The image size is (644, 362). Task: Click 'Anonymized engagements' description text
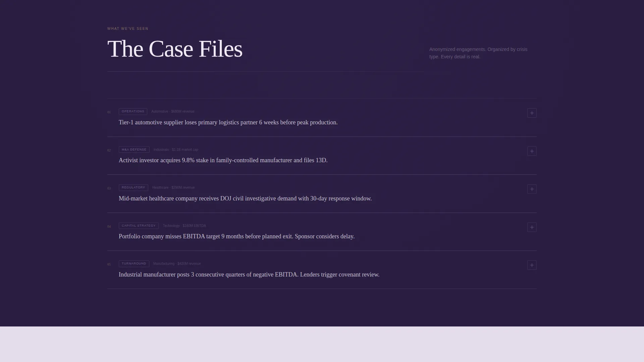478,53
